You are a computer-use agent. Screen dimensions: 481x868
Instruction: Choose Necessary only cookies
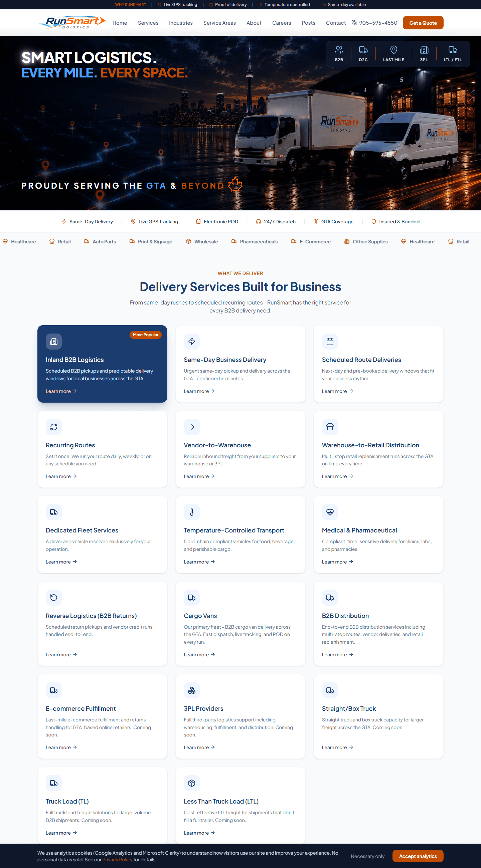coord(367,856)
